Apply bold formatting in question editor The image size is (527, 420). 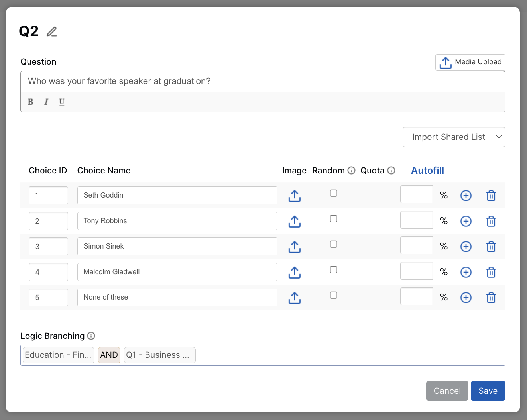pyautogui.click(x=30, y=102)
